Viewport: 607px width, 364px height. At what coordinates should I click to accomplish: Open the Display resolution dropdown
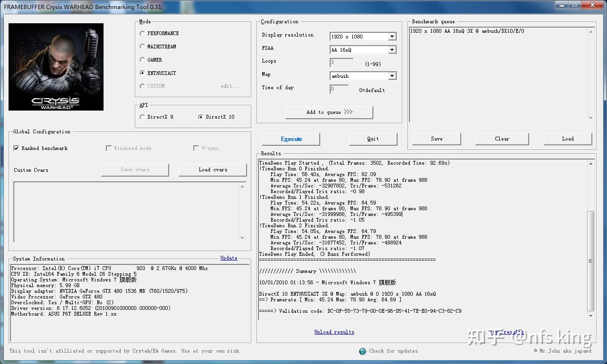coord(392,37)
